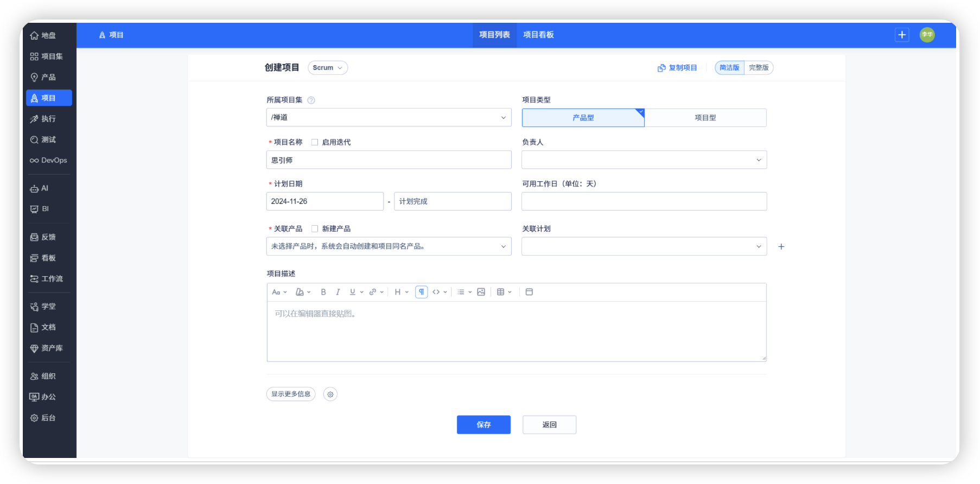The height and width of the screenshot is (484, 980).
Task: Toggle editor fullscreen icon
Action: 529,292
